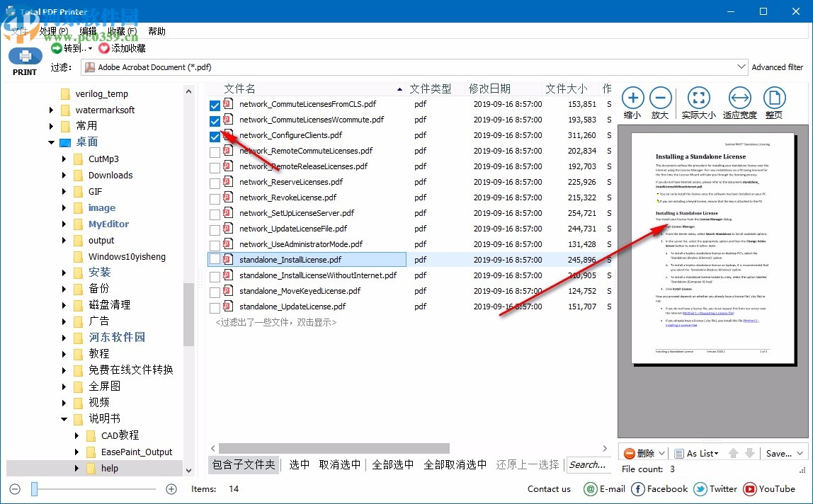Expand the CAD教程 folder

pos(76,435)
